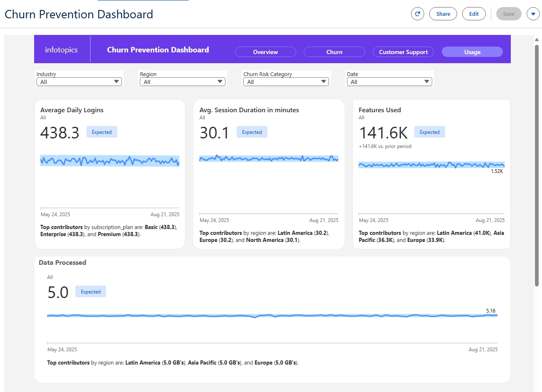
Task: Click the vertical scrollbar thumb
Action: click(x=537, y=165)
